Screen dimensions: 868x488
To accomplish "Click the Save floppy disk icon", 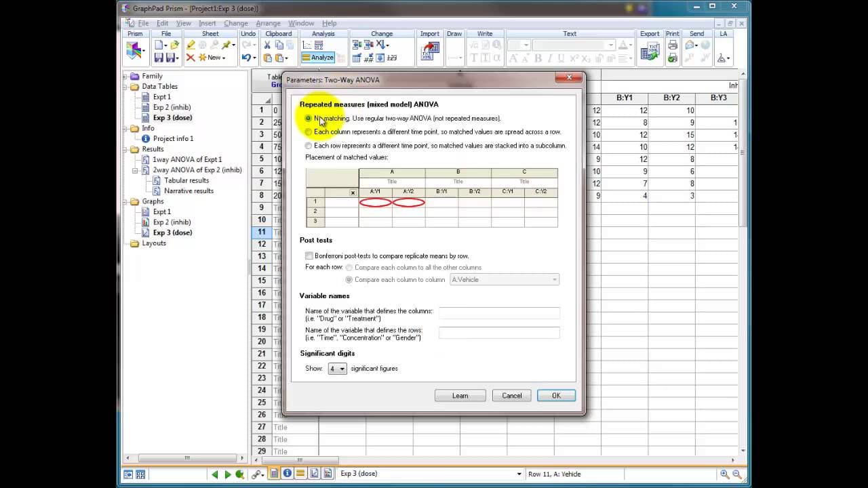I will (159, 58).
